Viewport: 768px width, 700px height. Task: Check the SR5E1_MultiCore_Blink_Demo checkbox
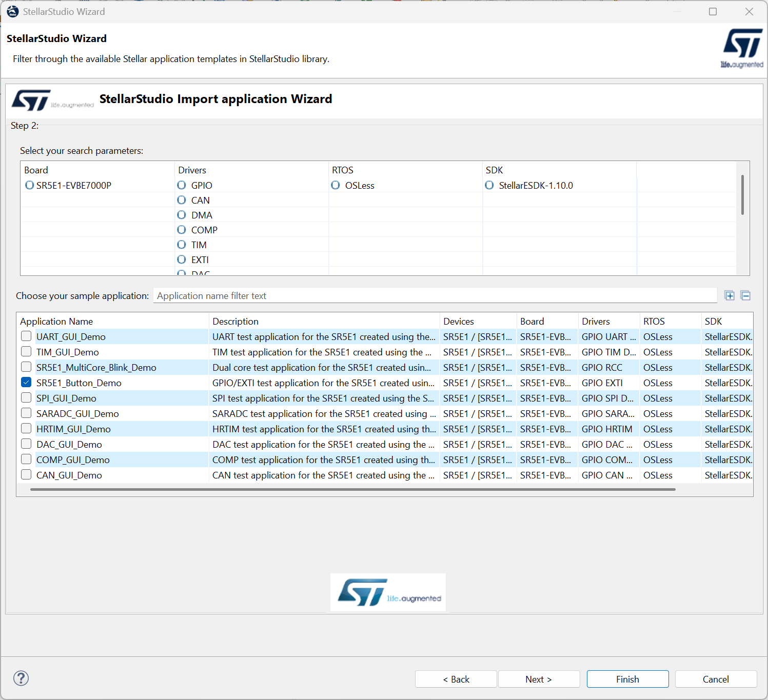coord(26,367)
